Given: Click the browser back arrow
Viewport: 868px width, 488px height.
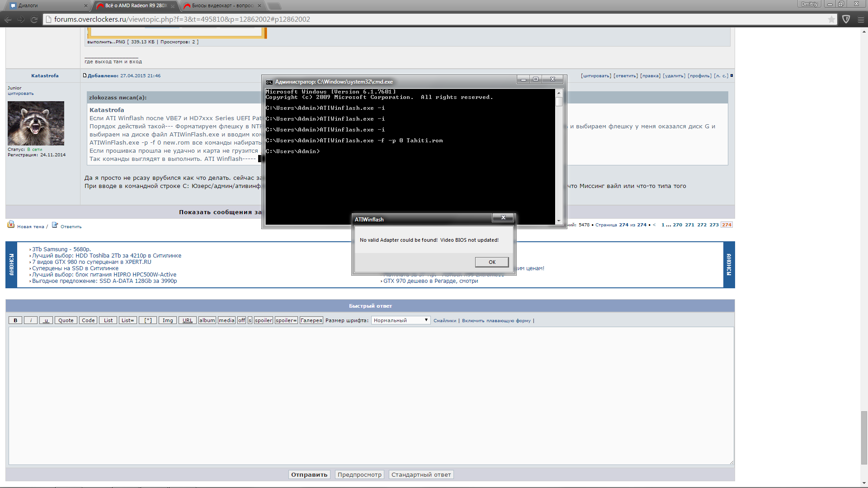Looking at the screenshot, I should pos(8,19).
